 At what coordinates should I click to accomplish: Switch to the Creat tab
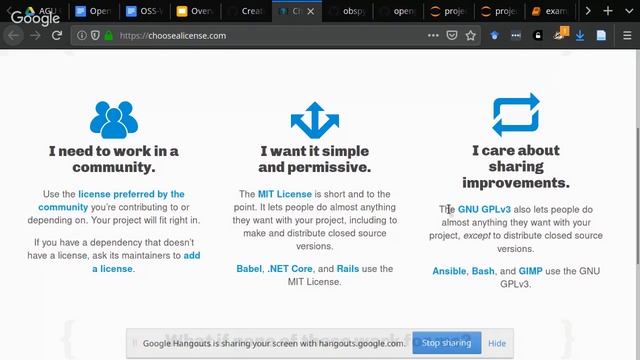click(x=246, y=11)
